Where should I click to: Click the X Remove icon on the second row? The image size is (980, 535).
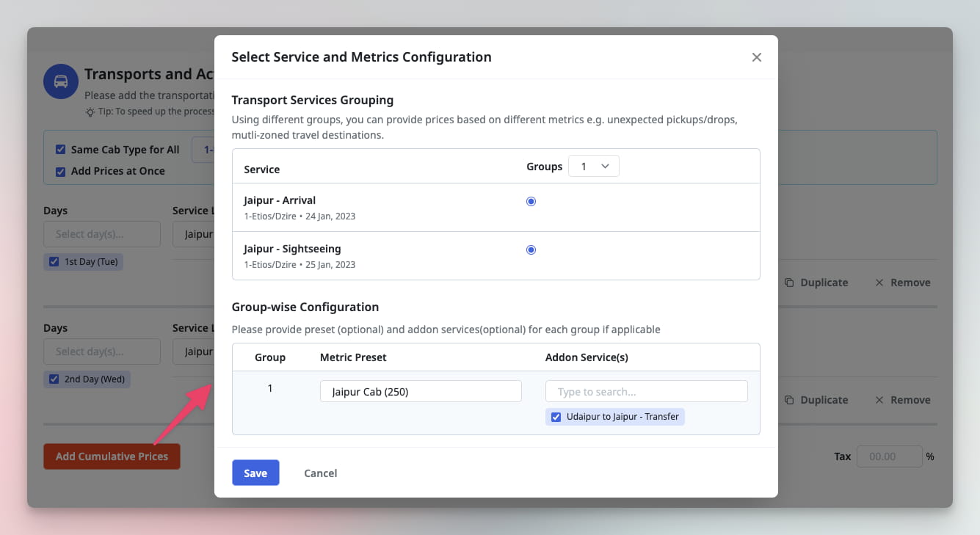pos(880,400)
